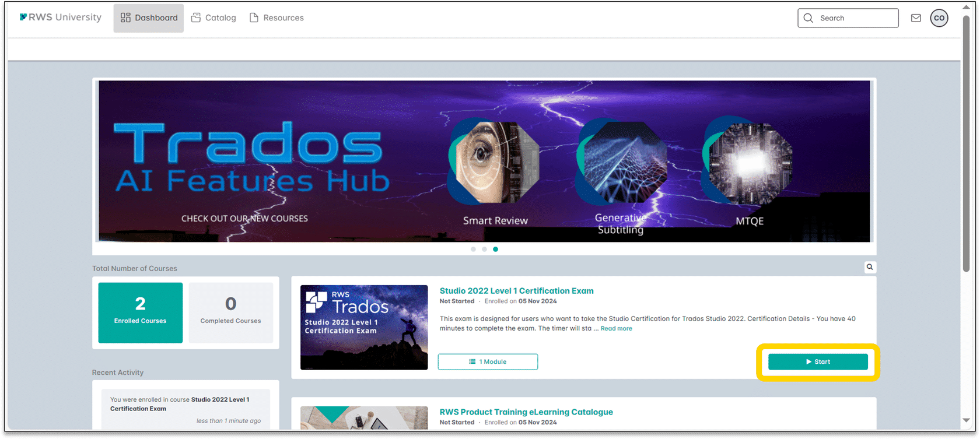Click the scrollbar down arrow

[x=966, y=420]
